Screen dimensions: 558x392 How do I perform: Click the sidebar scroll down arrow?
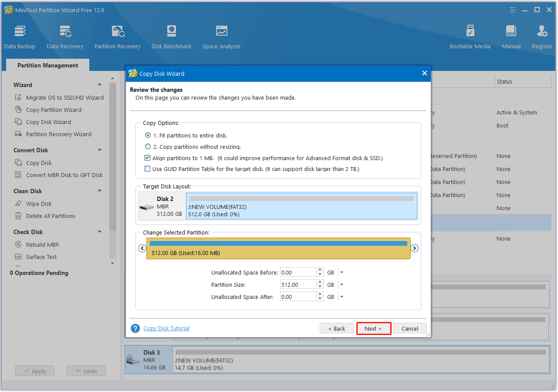(x=112, y=263)
